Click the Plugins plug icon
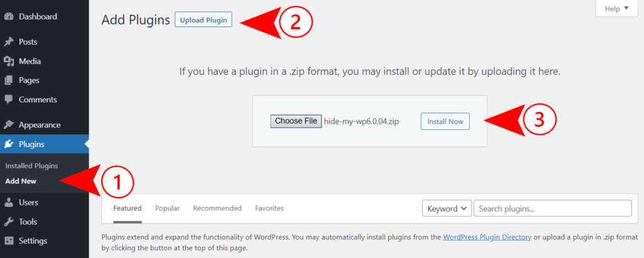 point(9,144)
